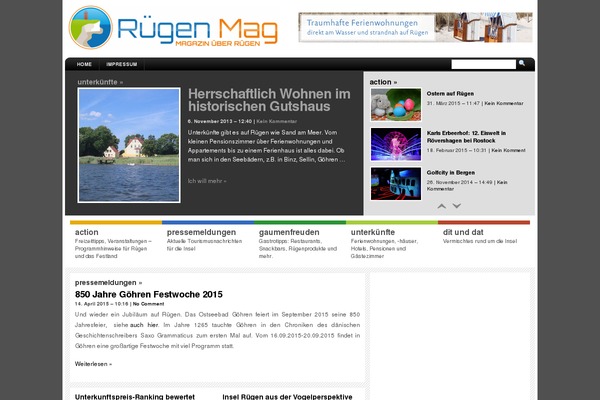Click the Weiterlesen » link
This screenshot has width=600, height=400.
(93, 364)
